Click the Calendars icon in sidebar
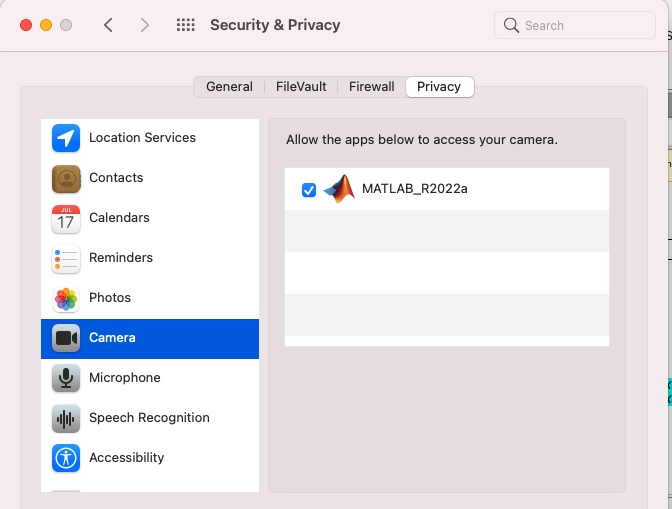Screen dimensions: 672x509 tap(66, 218)
